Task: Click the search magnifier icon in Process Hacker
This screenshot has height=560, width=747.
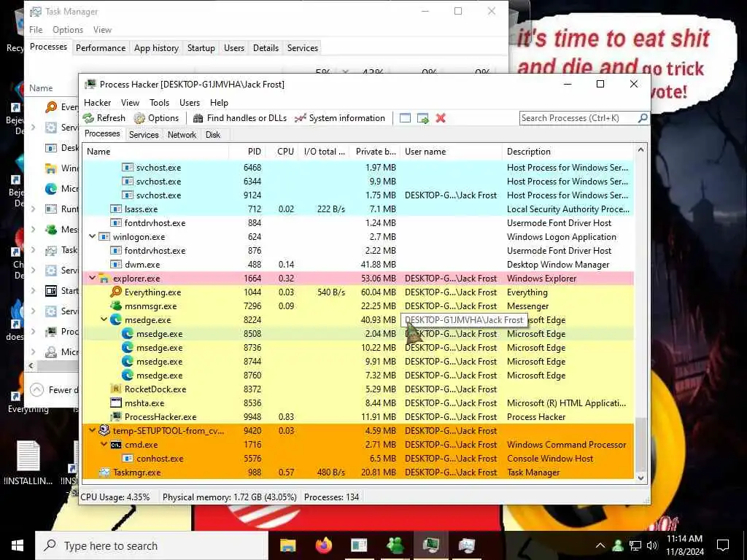Action: [642, 117]
